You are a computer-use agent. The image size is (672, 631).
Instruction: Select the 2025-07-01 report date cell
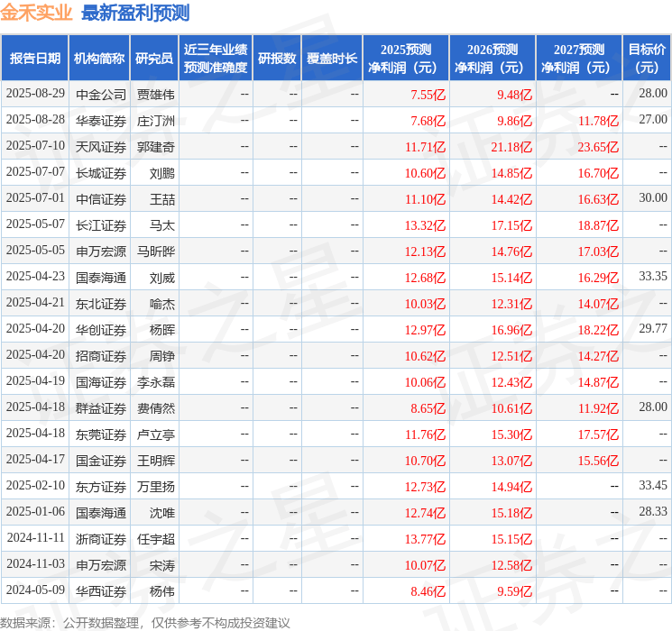pos(35,198)
